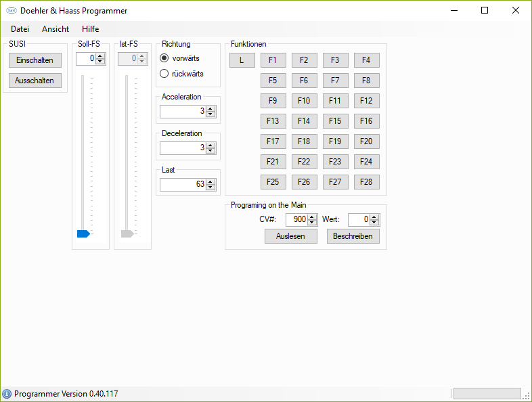This screenshot has height=402, width=532.
Task: Click Einschalten to power on SUSI
Action: point(35,60)
